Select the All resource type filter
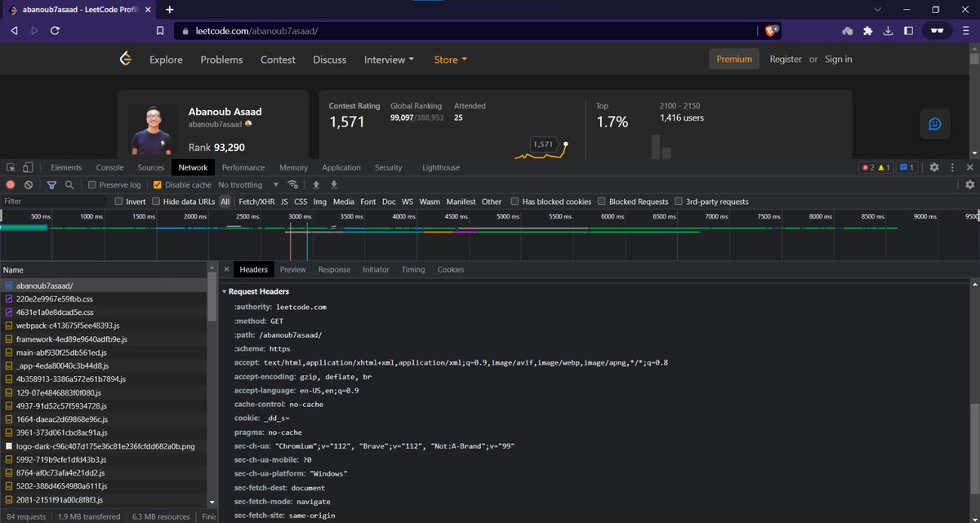980x523 pixels. pos(225,202)
